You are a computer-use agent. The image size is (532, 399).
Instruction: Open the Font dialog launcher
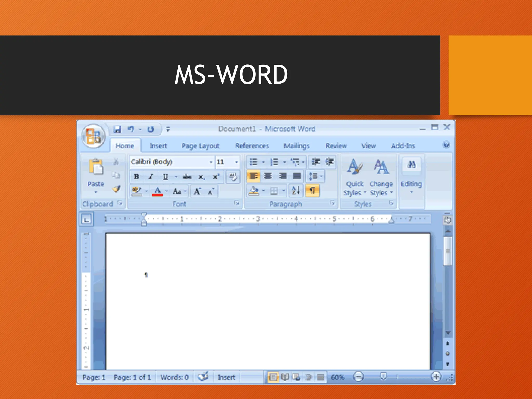tap(236, 203)
